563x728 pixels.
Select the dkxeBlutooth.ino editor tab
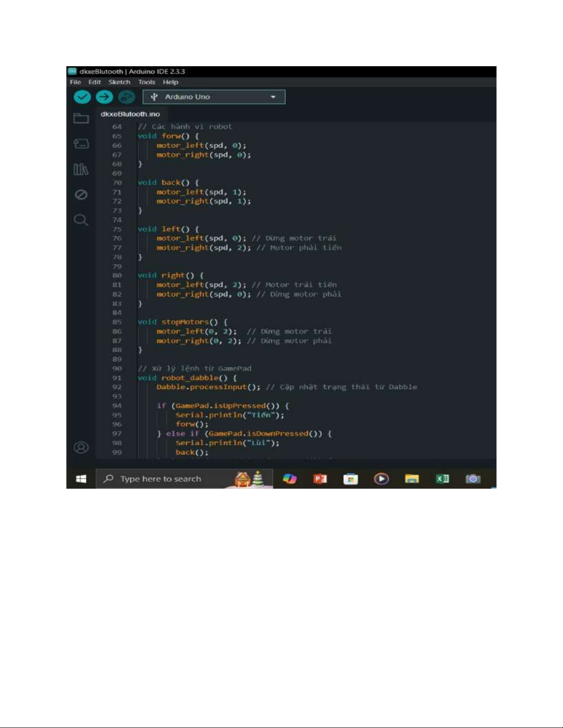pos(130,114)
